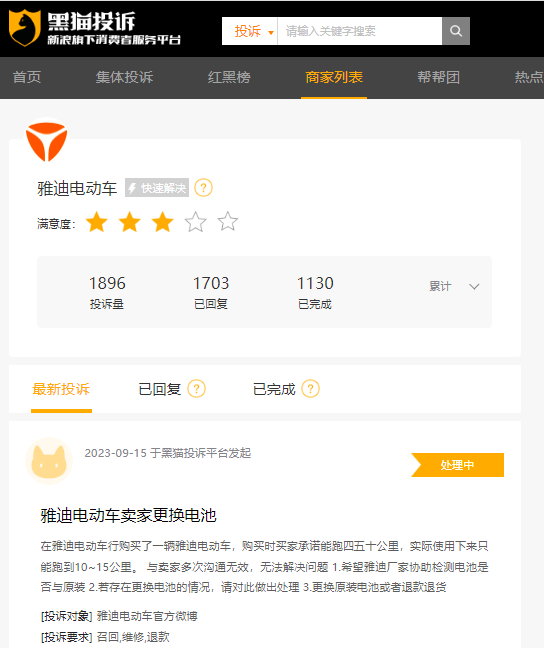Select the 商家列表 nav item
Viewport: 544px width, 648px height.
pos(334,77)
